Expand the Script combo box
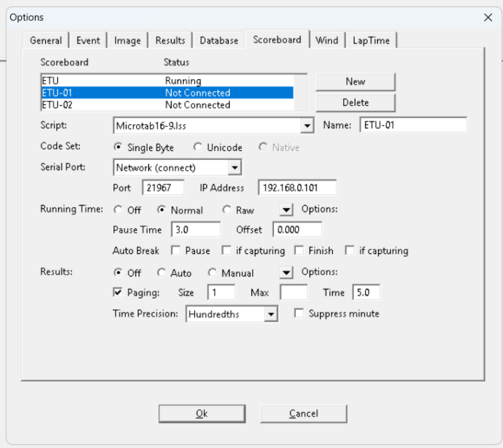This screenshot has height=448, width=503. 306,126
